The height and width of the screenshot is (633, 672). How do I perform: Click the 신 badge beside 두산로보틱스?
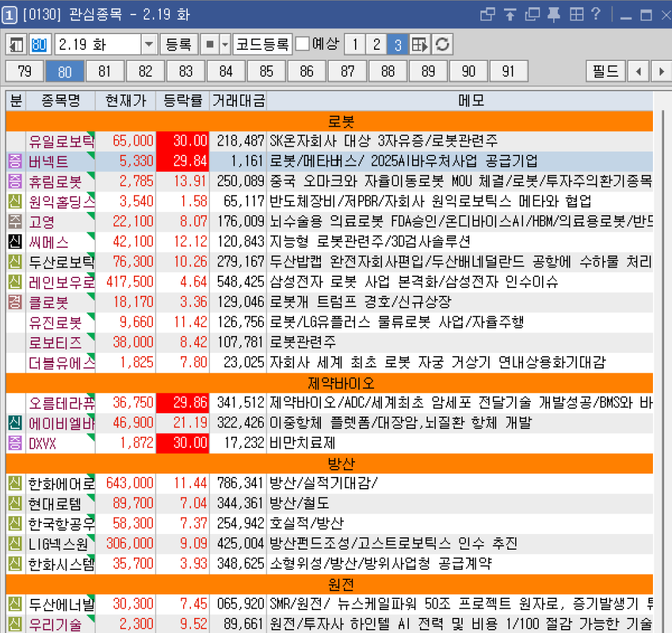15,262
